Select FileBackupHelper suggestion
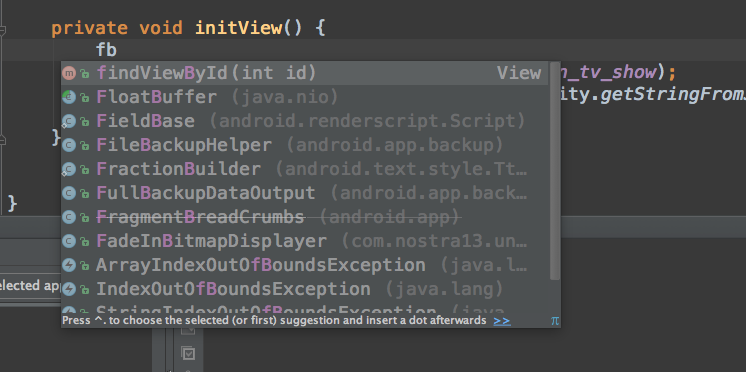Viewport: 746px width, 372px height. pyautogui.click(x=304, y=145)
